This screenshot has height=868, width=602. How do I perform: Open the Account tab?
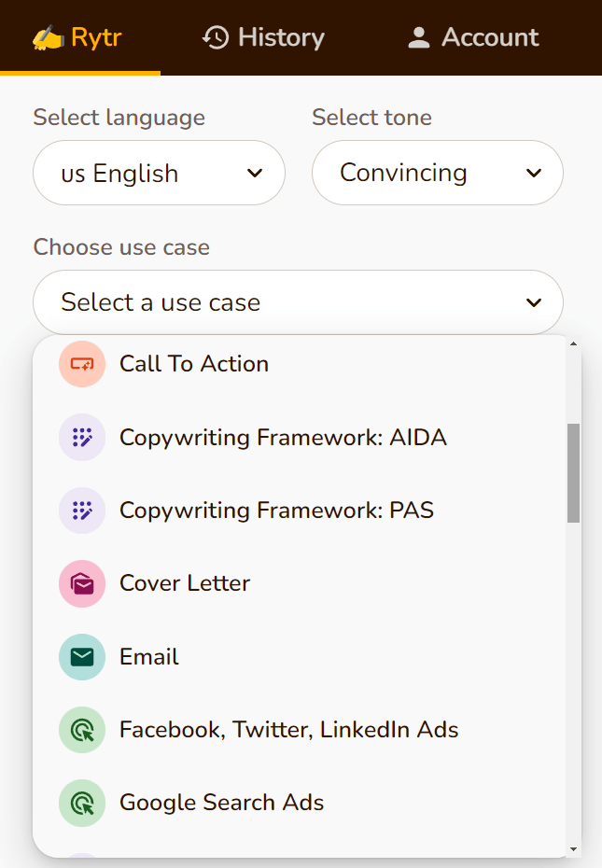tap(473, 37)
